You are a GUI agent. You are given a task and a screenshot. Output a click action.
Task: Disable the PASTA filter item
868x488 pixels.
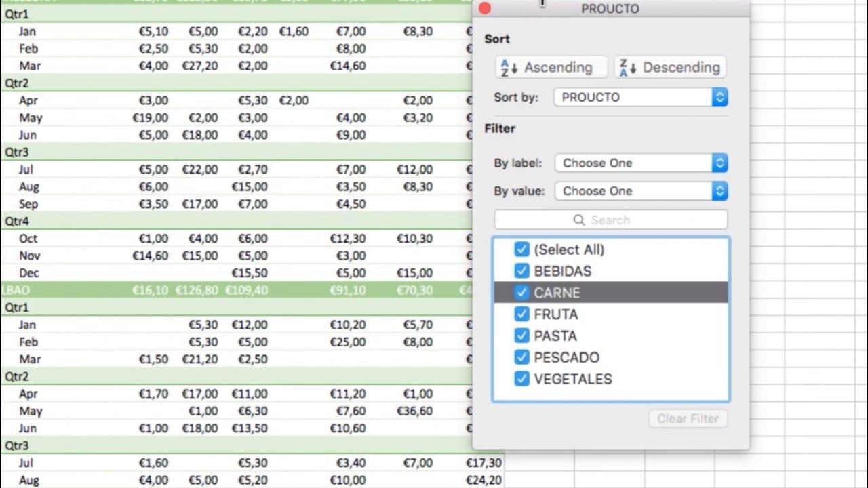coord(521,335)
